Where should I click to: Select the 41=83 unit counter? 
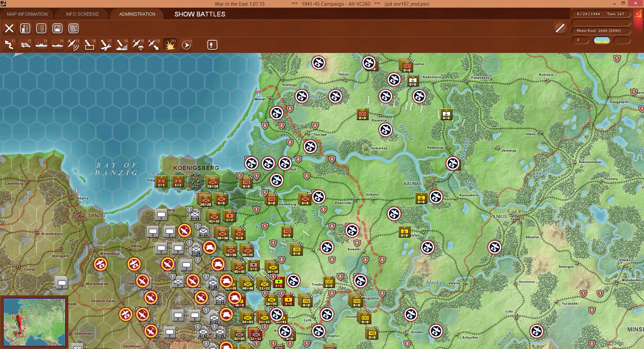[x=248, y=318]
